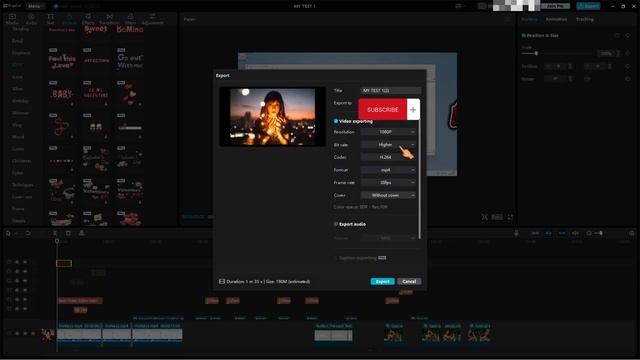Image resolution: width=640 pixels, height=360 pixels.
Task: Open the Tracking tab in the right panel
Action: point(584,19)
